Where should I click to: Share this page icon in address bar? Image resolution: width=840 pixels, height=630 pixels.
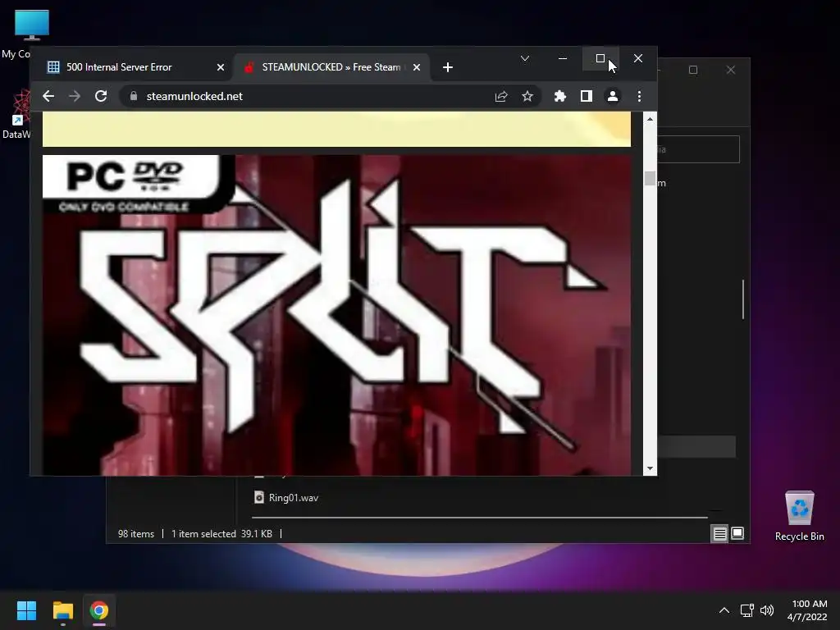(501, 97)
